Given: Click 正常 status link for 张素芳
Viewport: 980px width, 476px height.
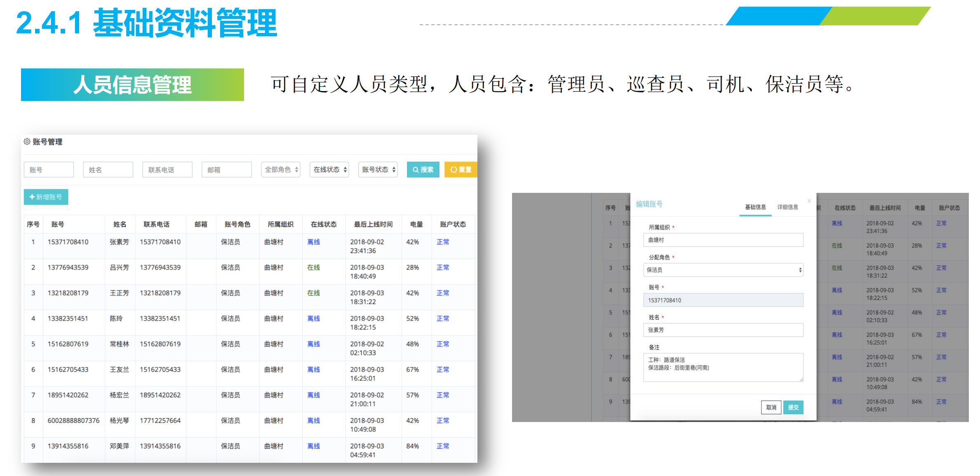Looking at the screenshot, I should [443, 242].
